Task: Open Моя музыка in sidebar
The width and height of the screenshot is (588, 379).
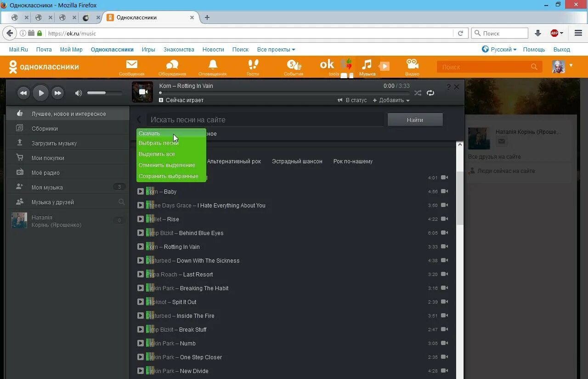Action: 68,187
